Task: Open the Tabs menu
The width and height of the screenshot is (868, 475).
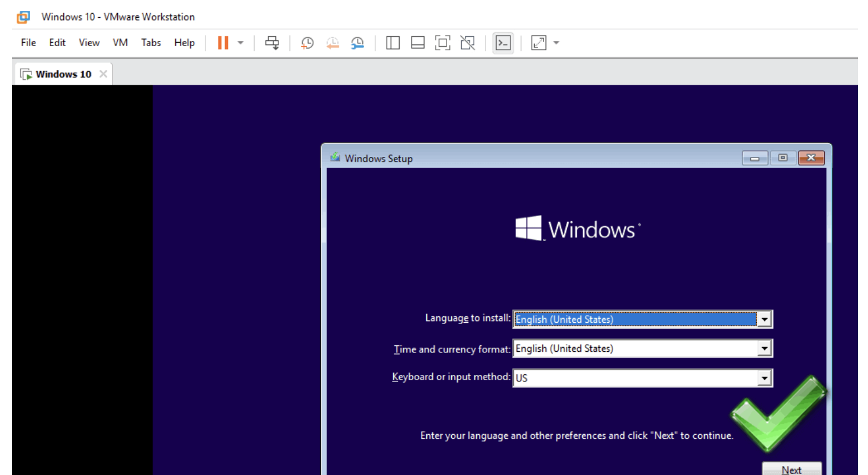Action: (x=151, y=43)
